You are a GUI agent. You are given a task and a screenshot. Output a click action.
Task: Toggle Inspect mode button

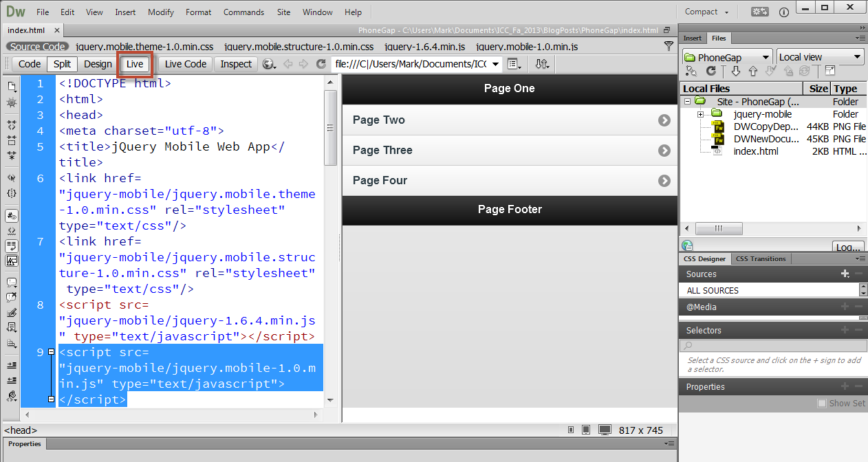click(x=236, y=64)
